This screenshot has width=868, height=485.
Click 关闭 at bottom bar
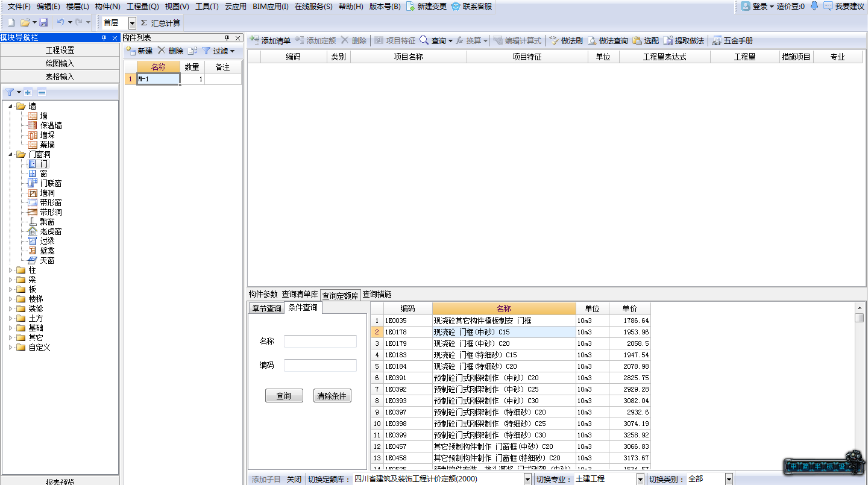click(x=294, y=479)
